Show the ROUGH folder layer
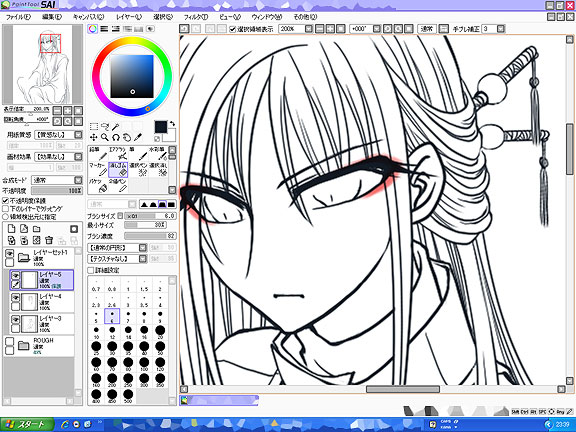Viewport: 576px width, 432px height. coord(10,342)
